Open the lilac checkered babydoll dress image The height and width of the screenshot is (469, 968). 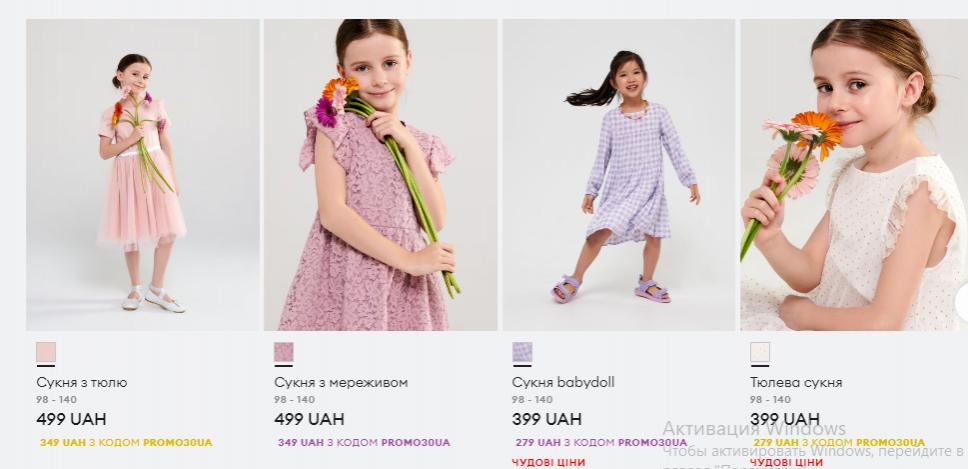point(619,175)
